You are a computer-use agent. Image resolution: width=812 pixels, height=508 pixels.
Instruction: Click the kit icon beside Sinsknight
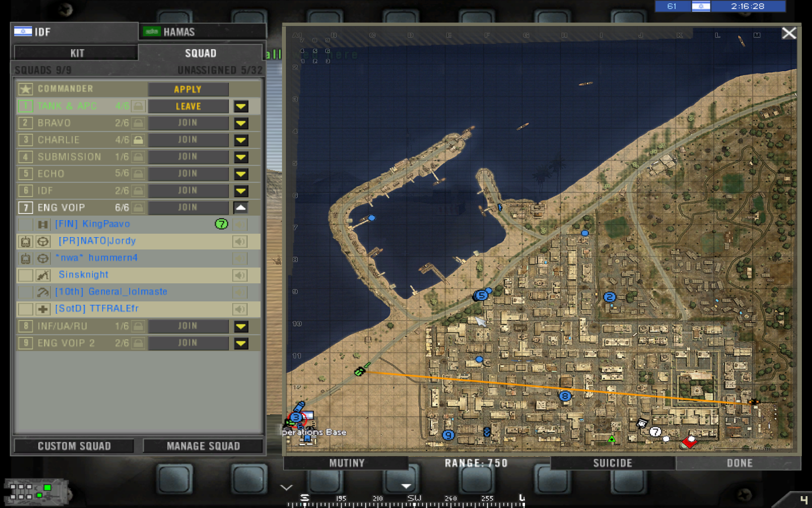(43, 275)
